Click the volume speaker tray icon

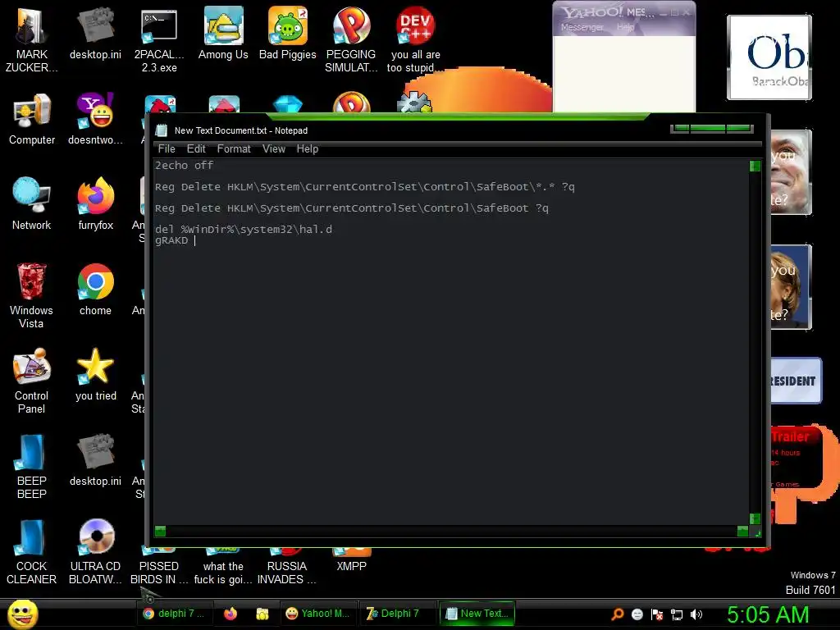[696, 614]
